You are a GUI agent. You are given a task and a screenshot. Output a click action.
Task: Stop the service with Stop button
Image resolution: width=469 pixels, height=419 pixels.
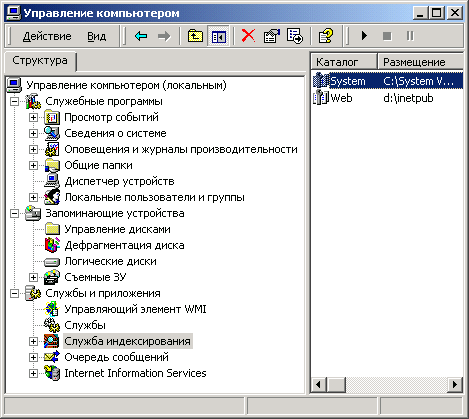click(387, 36)
